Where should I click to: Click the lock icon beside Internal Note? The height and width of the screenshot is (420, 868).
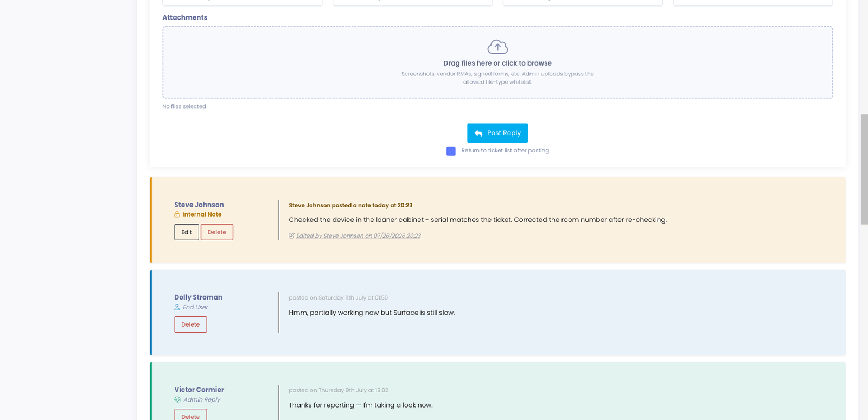pyautogui.click(x=177, y=214)
